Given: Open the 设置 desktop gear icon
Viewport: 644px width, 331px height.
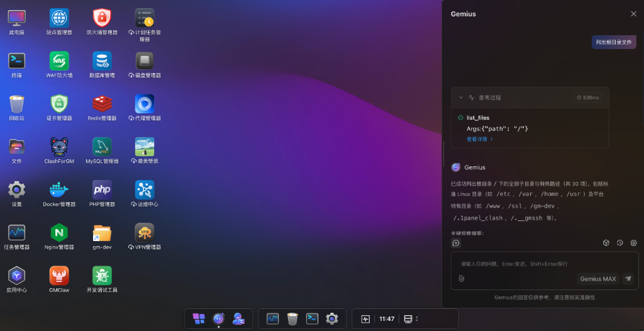Looking at the screenshot, I should (x=16, y=189).
